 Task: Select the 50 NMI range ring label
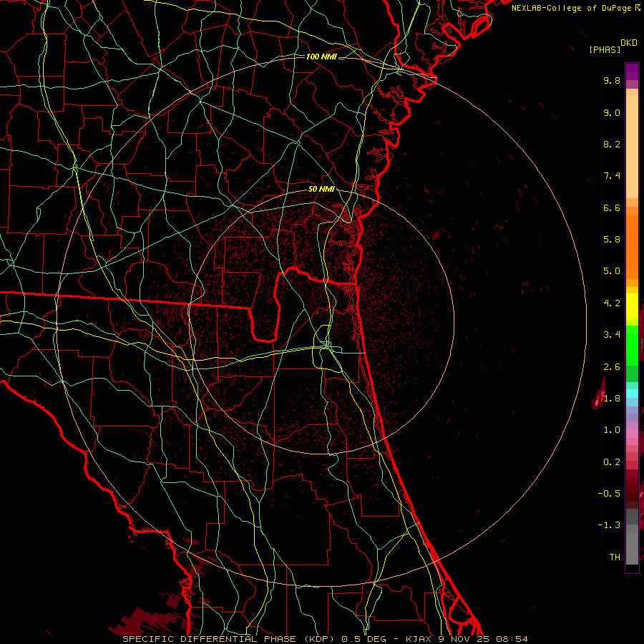click(321, 189)
